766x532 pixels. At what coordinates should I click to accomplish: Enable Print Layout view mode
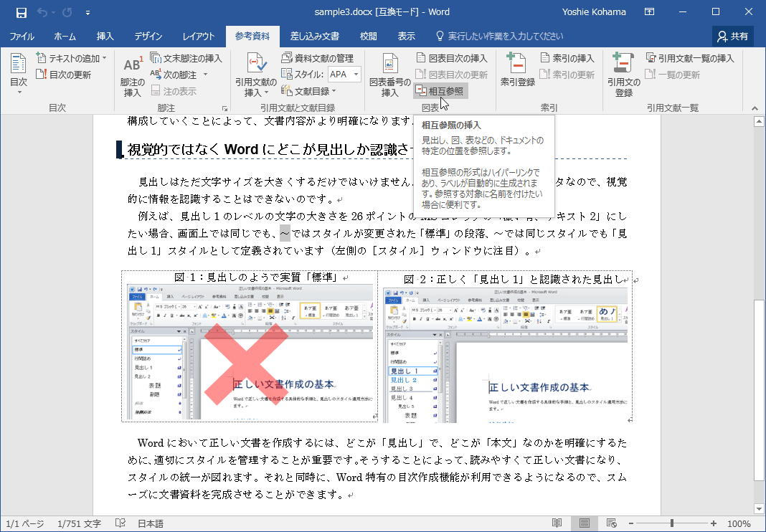[584, 523]
